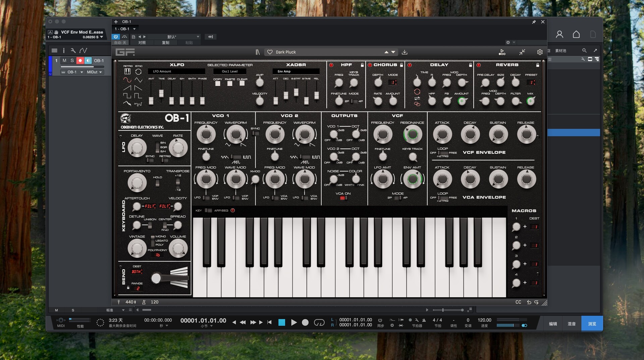The height and width of the screenshot is (360, 644).
Task: Open the wrench tool in track header
Action: tap(73, 50)
